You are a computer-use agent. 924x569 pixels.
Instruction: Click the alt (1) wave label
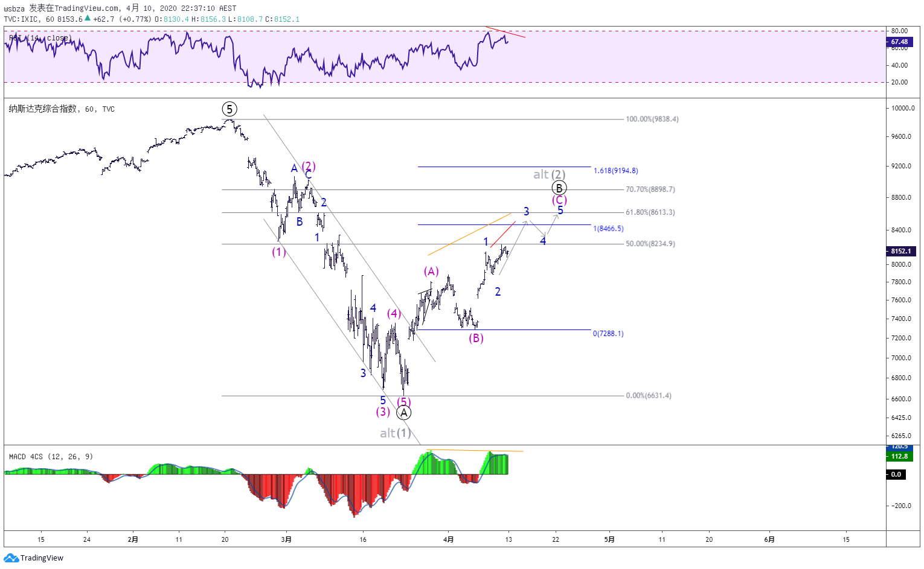tap(396, 433)
